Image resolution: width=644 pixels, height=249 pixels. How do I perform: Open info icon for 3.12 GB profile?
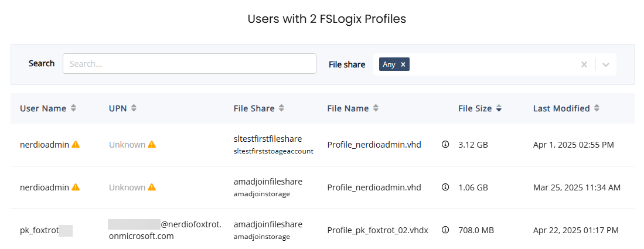pyautogui.click(x=445, y=145)
